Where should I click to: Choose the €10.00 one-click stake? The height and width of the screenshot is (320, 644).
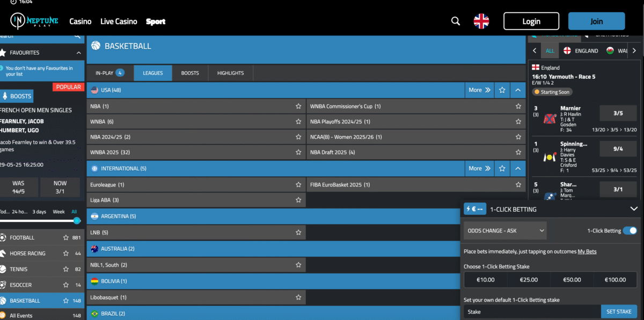485,279
